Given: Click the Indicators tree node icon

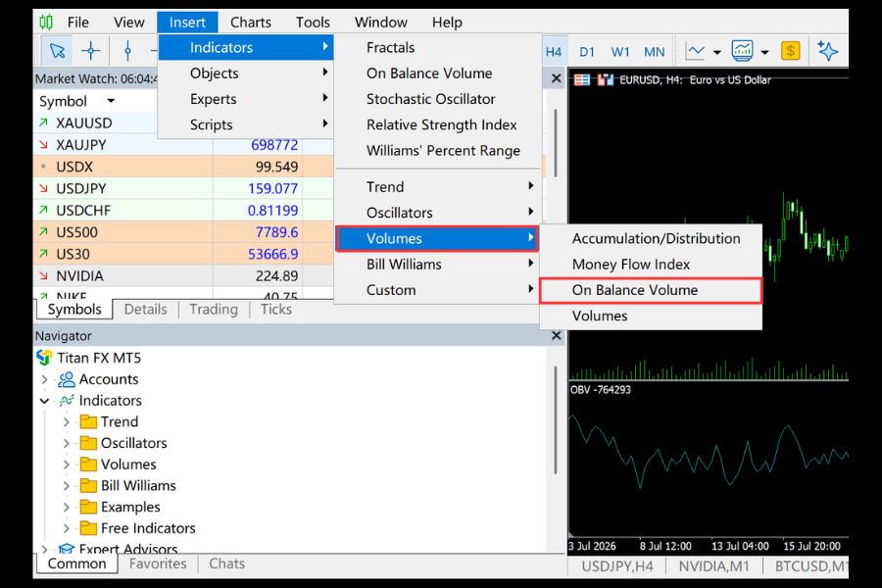Looking at the screenshot, I should 67,401.
